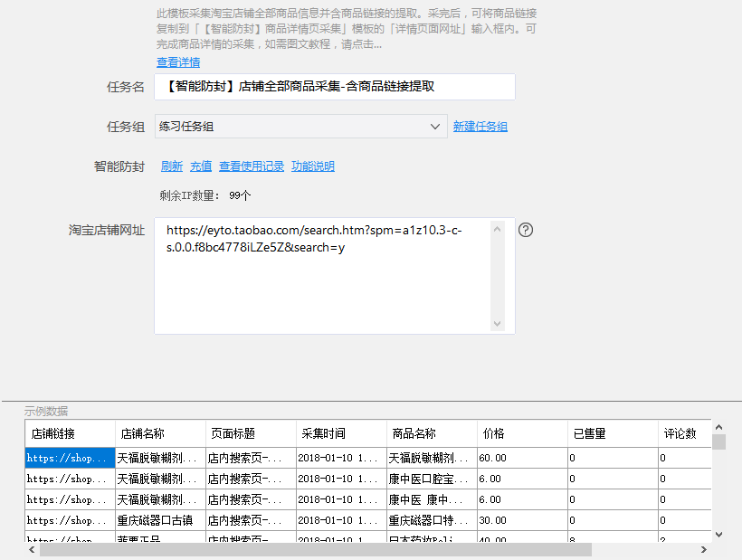Click the horizontal scrollbar thumb
The height and width of the screenshot is (560, 742).
coord(316,549)
